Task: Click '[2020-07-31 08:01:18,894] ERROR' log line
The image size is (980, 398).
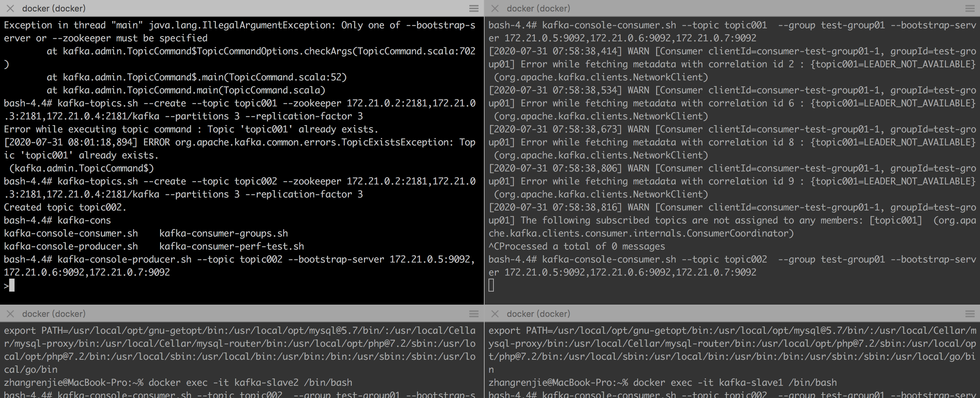Action: pyautogui.click(x=240, y=142)
